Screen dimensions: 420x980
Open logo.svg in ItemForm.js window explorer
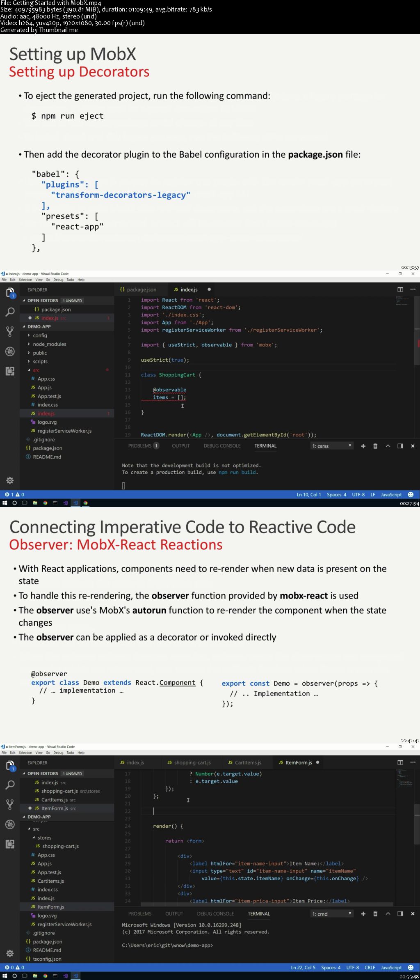point(47,916)
